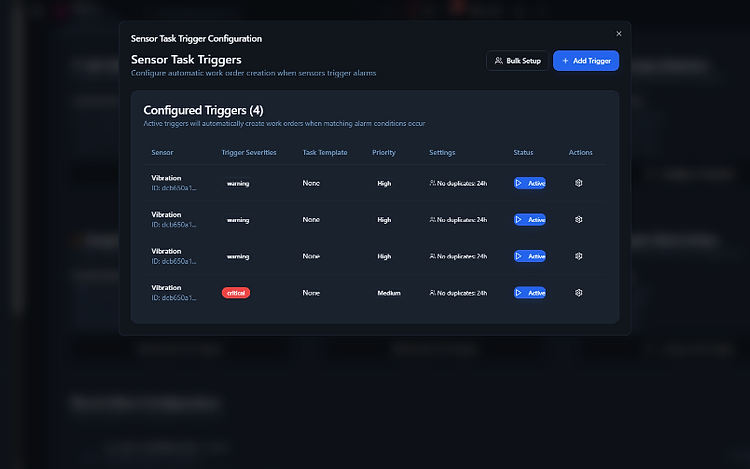This screenshot has width=750, height=469.
Task: Open settings gear for second warning trigger row
Action: [578, 219]
